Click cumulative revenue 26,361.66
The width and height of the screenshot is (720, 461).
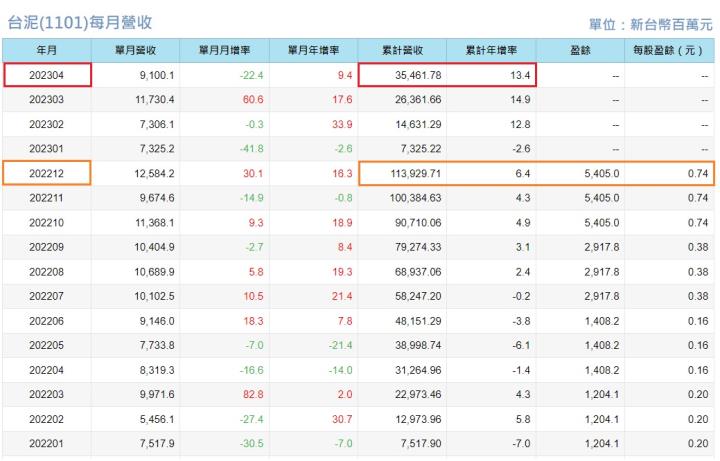(x=418, y=100)
